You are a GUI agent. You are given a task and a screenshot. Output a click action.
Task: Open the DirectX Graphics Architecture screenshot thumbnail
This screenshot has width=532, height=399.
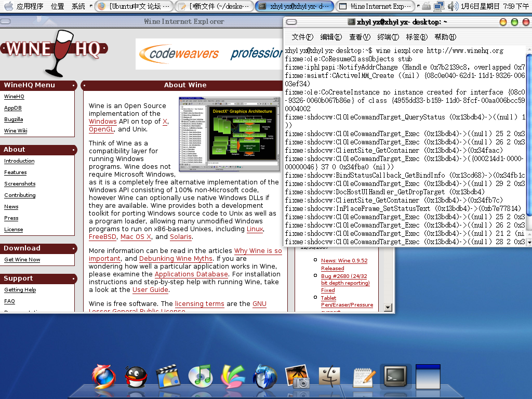229,134
